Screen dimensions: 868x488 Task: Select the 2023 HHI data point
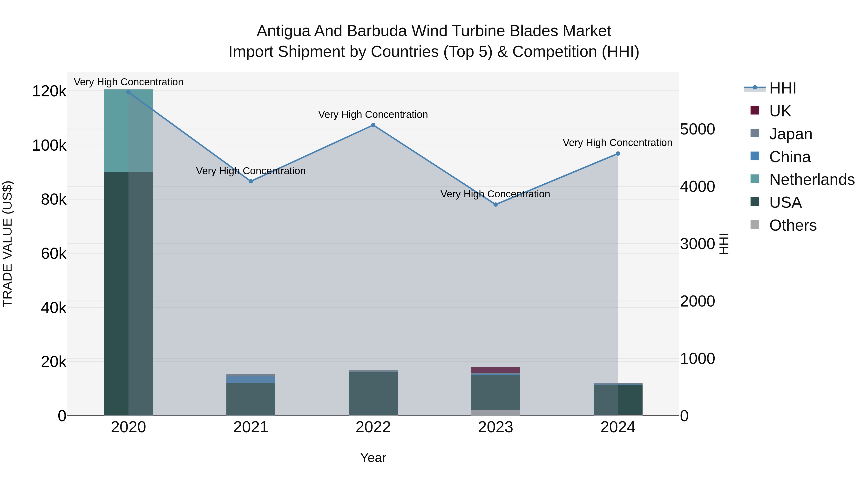[x=495, y=204]
